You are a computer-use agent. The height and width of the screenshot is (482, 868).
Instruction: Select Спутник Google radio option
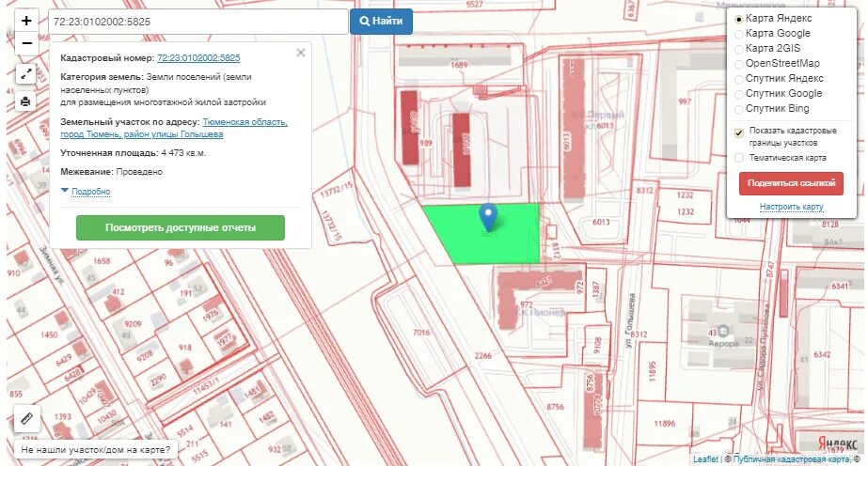click(x=738, y=94)
